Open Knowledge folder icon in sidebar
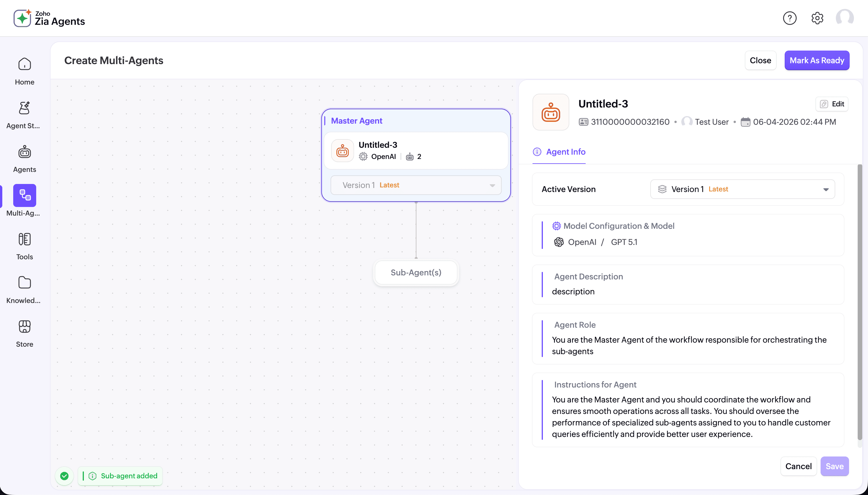Screen dimensions: 868x495 click(x=24, y=283)
